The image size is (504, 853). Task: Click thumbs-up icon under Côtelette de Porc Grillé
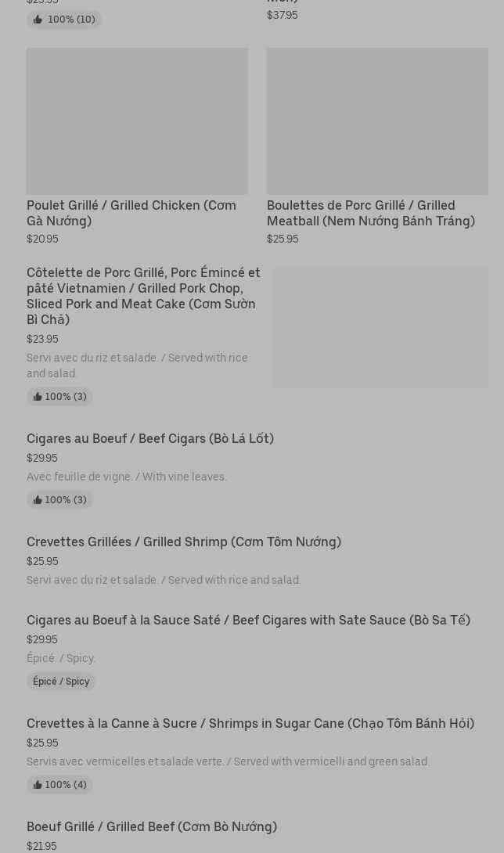click(x=38, y=397)
